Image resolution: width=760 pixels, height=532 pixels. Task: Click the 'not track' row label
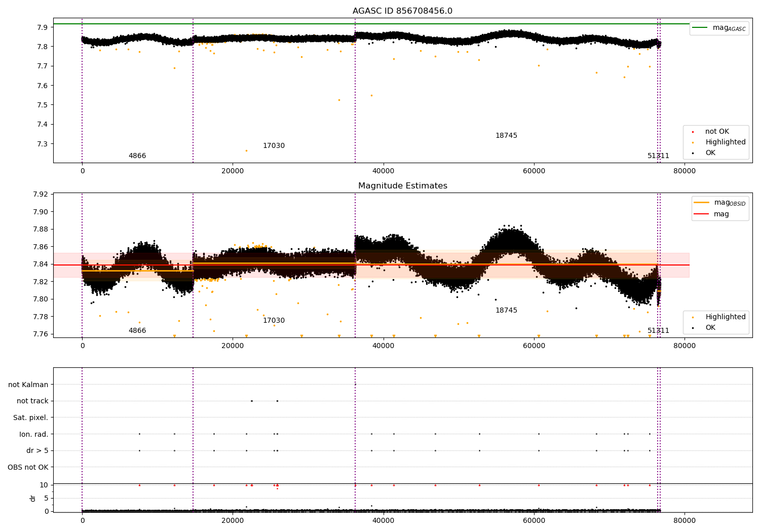coord(32,401)
